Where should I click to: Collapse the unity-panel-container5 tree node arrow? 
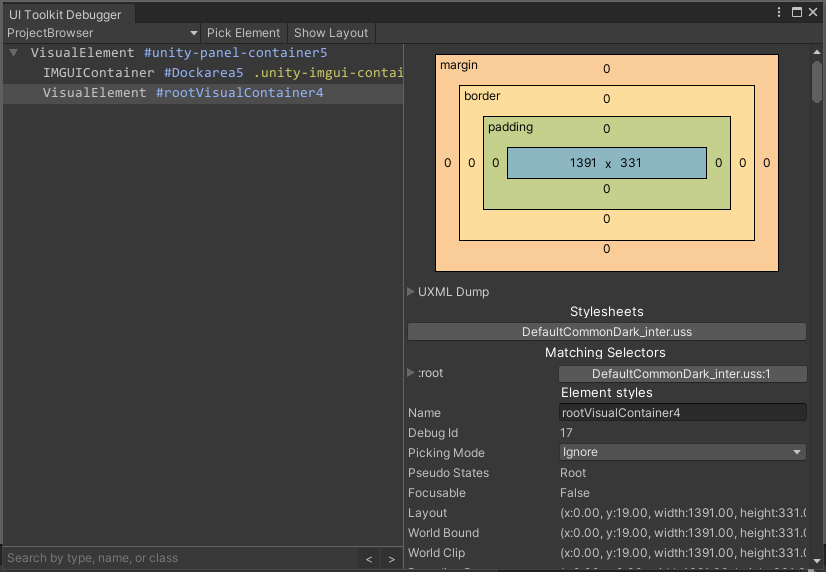coord(13,53)
